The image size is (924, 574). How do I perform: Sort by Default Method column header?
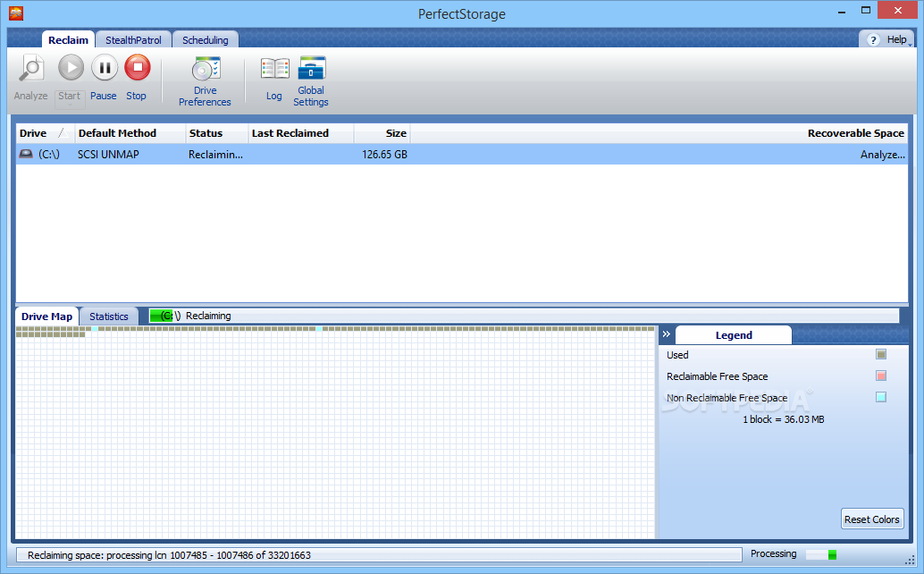coord(130,133)
